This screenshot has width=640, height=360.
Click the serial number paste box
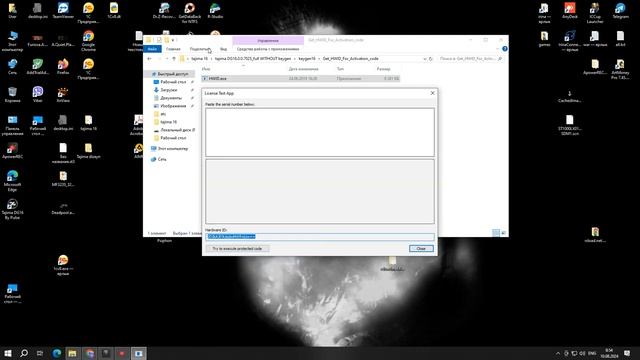coord(320,132)
